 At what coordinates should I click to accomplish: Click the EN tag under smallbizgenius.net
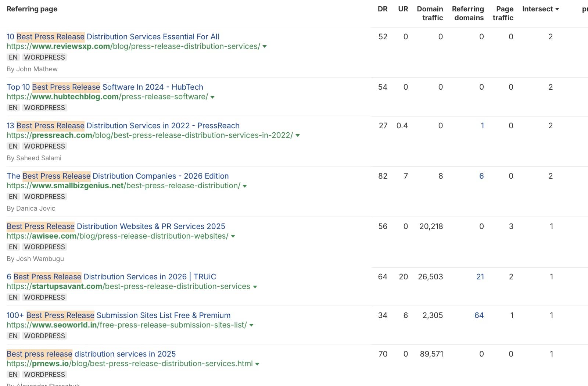click(13, 197)
